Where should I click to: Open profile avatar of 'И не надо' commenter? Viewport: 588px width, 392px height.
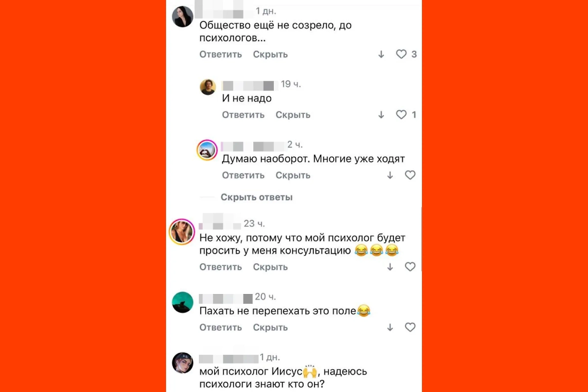[208, 87]
